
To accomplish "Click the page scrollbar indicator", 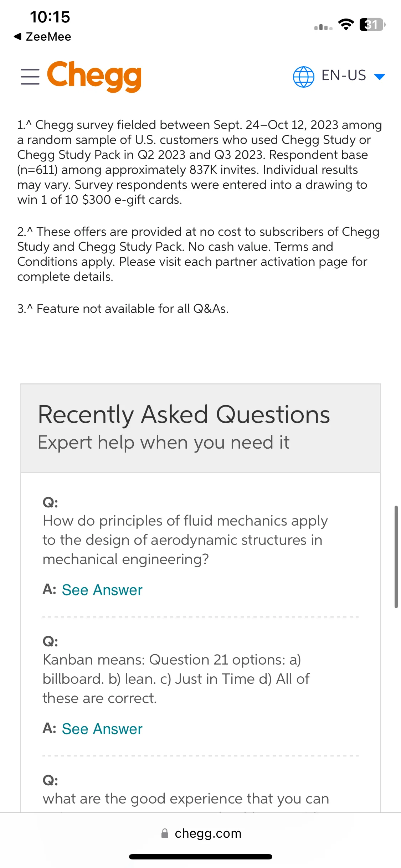I will pyautogui.click(x=396, y=556).
